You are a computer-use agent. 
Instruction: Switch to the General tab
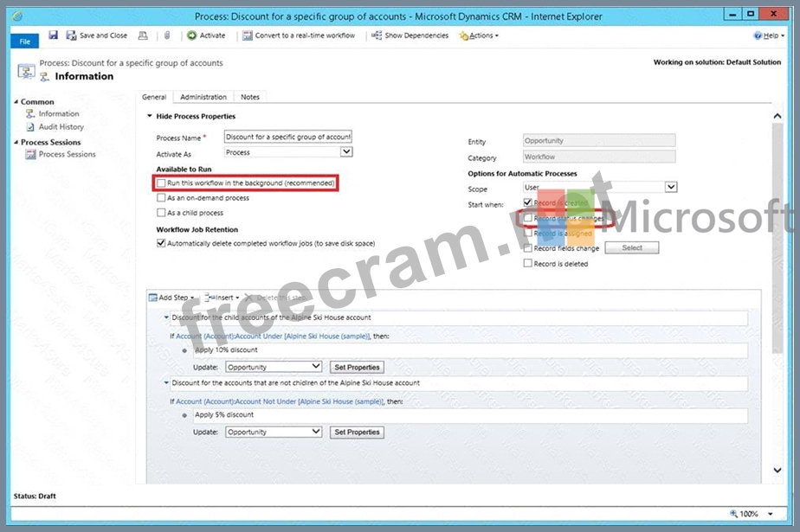pyautogui.click(x=154, y=97)
